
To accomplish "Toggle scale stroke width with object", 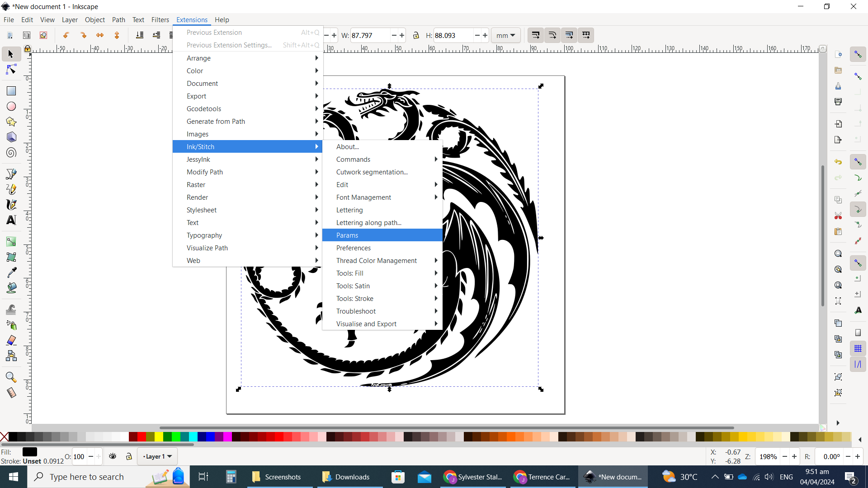I will pyautogui.click(x=535, y=35).
